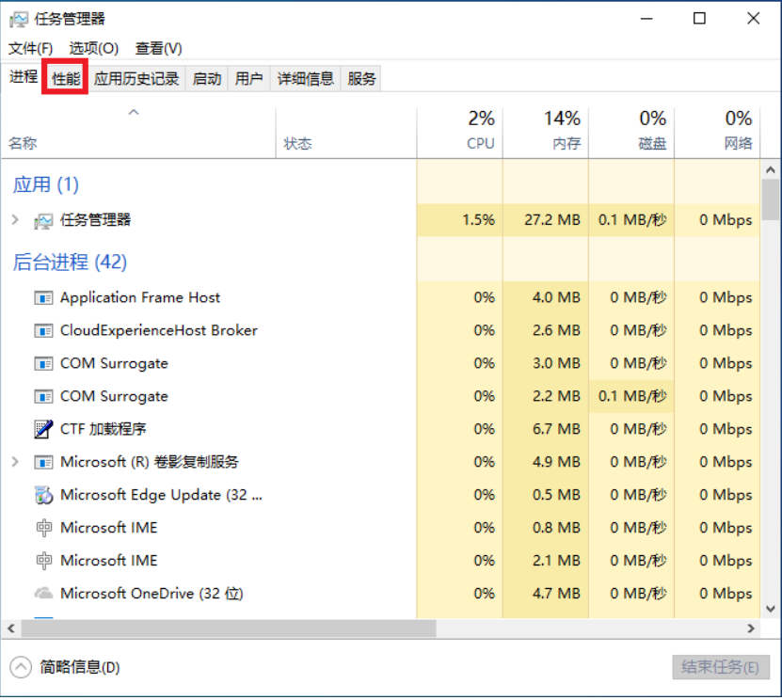Switch to the 启动 tab
The height and width of the screenshot is (700, 782).
coord(207,79)
